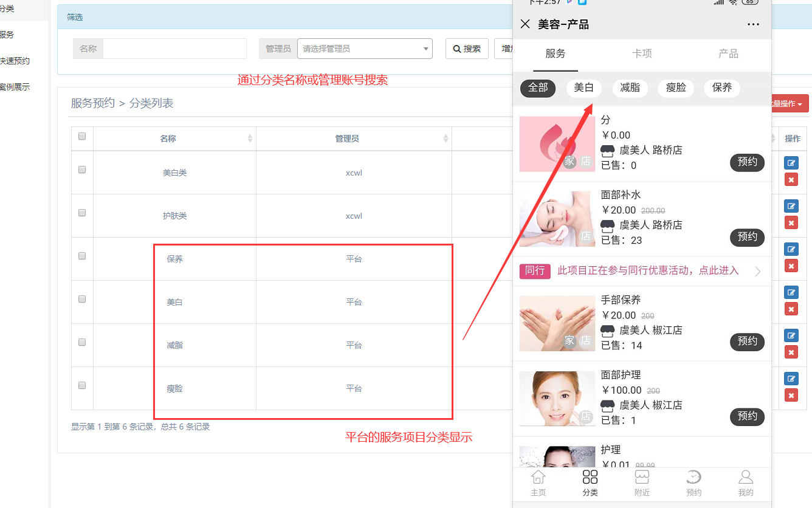The height and width of the screenshot is (508, 812).
Task: Open 我的 in mobile bottom bar
Action: [746, 484]
